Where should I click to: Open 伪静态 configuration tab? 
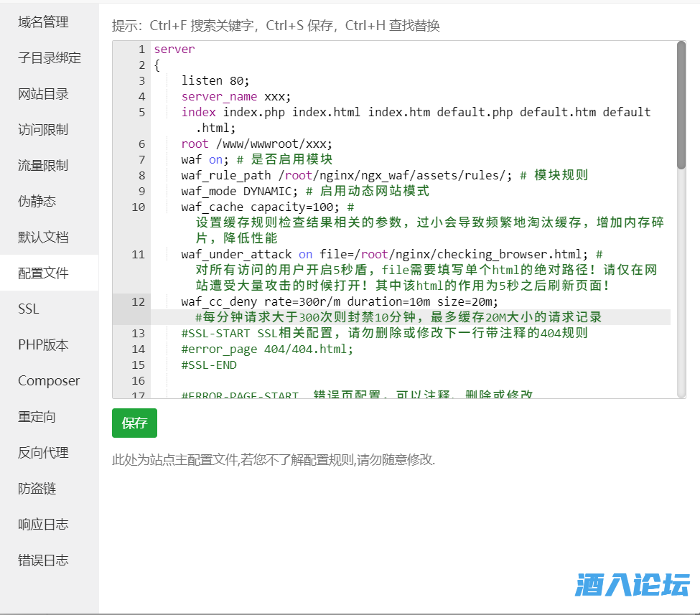coord(37,202)
